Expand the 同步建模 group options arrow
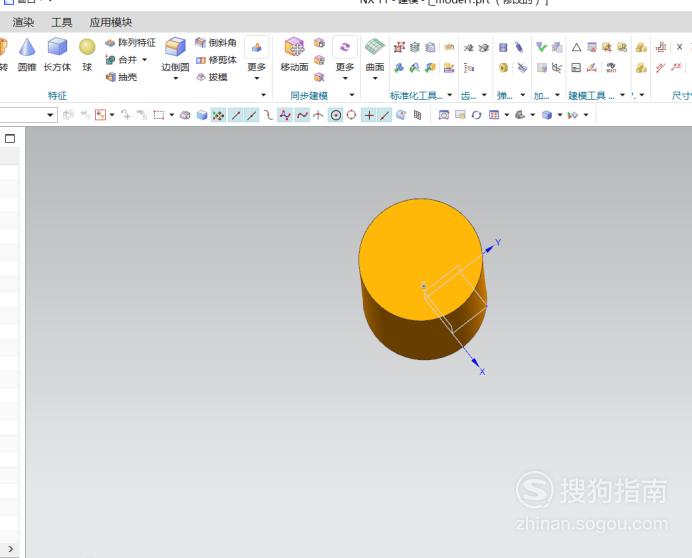The height and width of the screenshot is (558, 692). [x=352, y=95]
